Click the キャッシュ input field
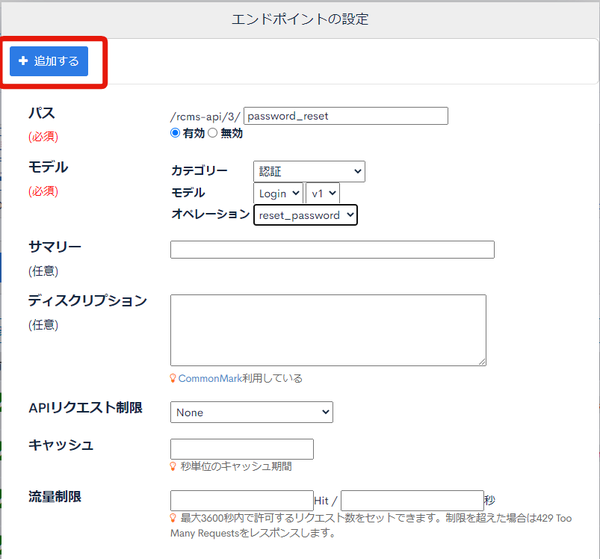The width and height of the screenshot is (600, 559). coord(242,449)
